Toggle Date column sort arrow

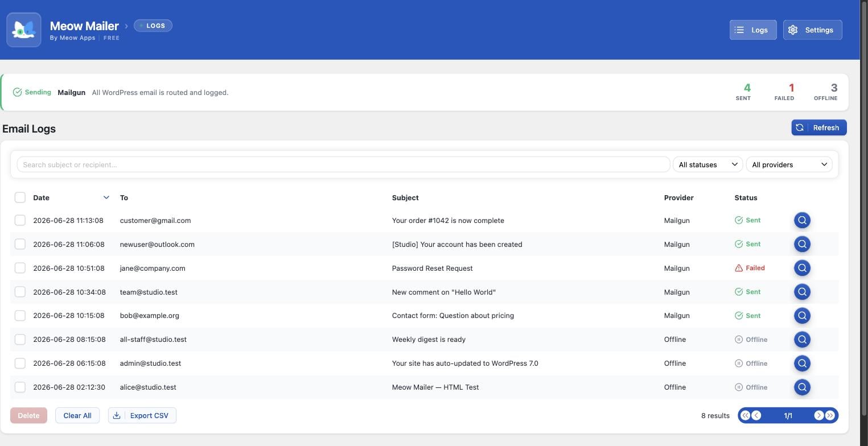[x=106, y=197]
